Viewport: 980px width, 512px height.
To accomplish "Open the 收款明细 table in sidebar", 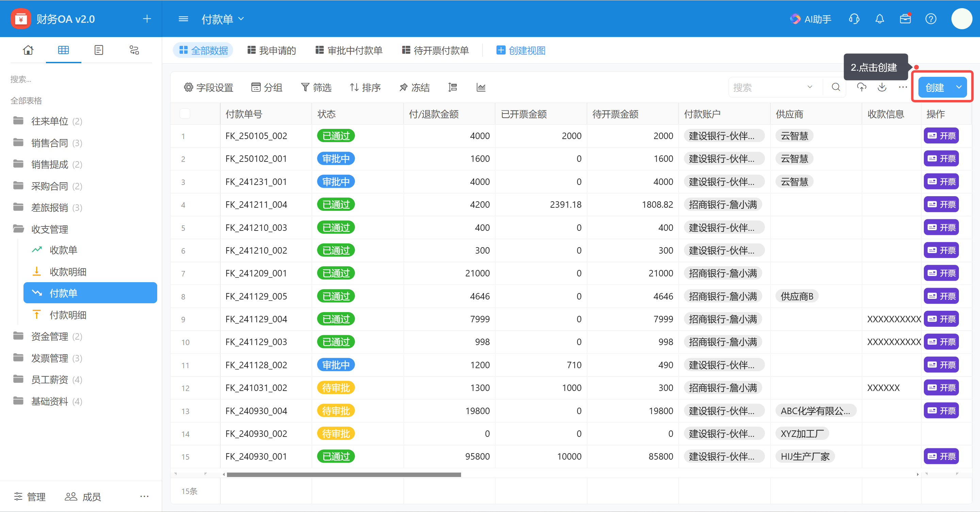I will (90, 272).
